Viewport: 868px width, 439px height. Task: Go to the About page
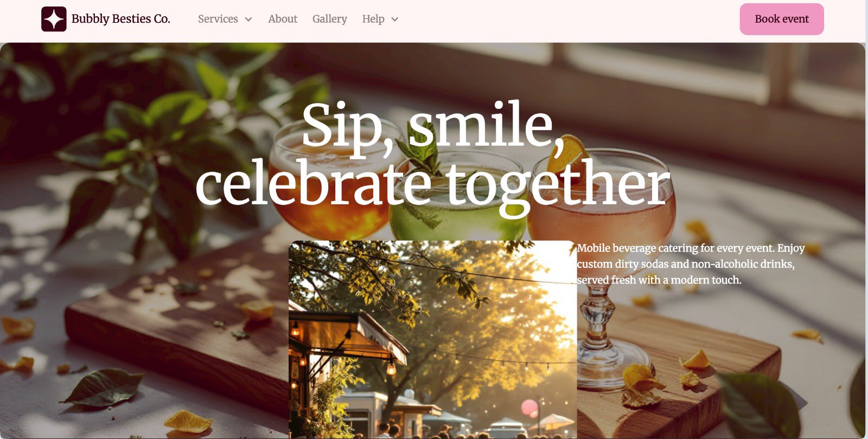click(283, 19)
